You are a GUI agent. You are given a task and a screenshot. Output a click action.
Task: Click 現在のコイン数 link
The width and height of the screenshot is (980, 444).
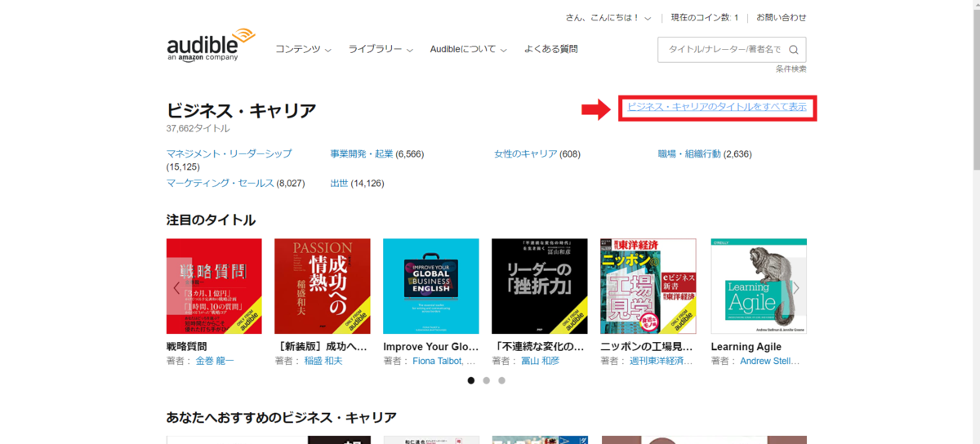[x=705, y=17]
